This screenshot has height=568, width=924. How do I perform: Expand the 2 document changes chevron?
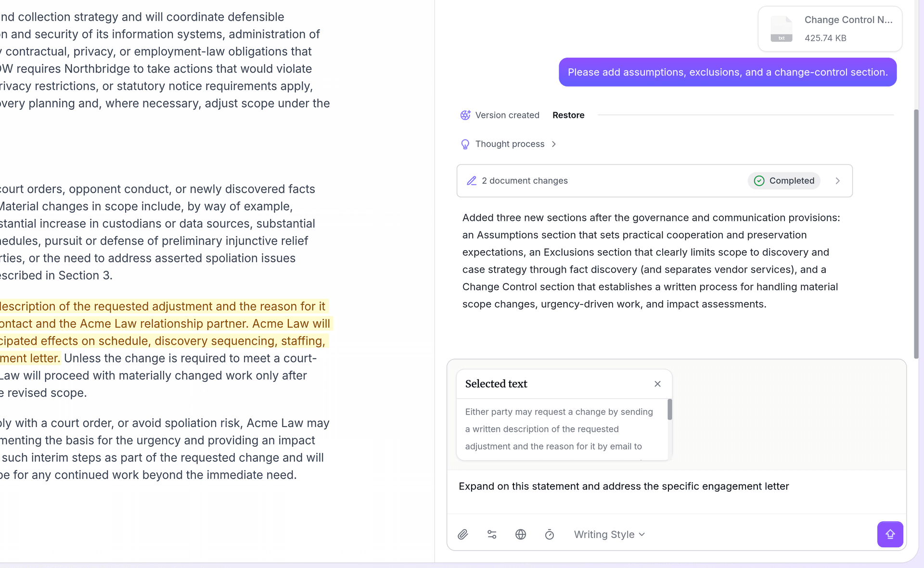point(837,181)
